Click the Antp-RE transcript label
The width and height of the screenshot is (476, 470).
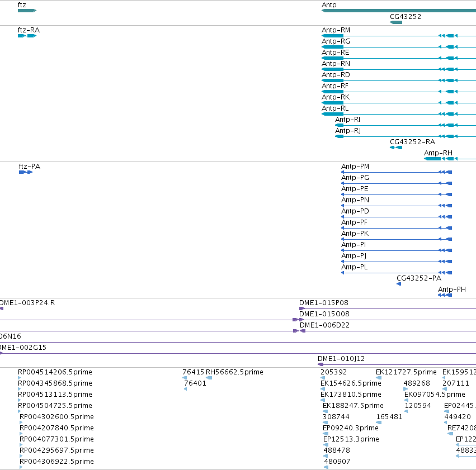[x=336, y=53]
